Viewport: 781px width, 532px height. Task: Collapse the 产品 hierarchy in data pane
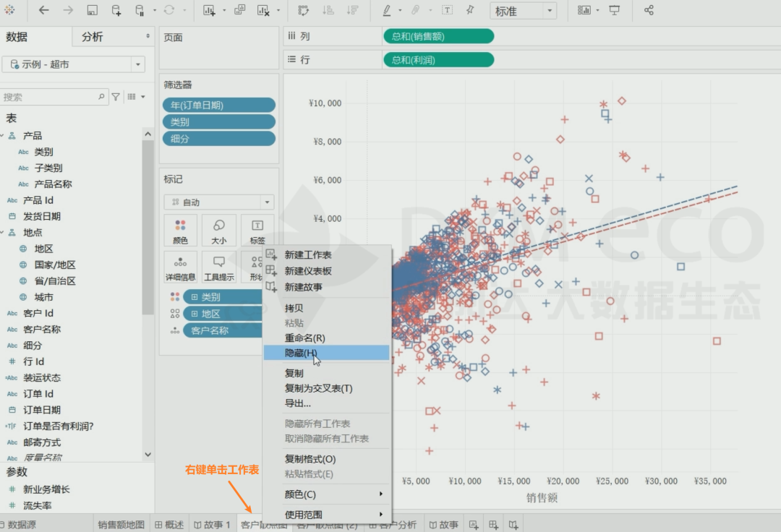(3, 136)
